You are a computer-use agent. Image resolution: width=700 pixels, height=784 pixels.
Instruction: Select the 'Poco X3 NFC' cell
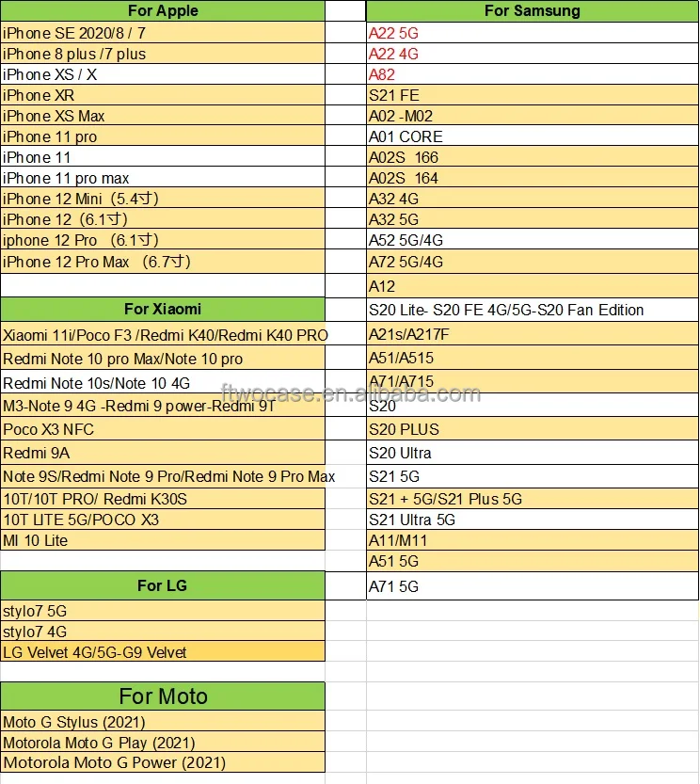click(162, 429)
